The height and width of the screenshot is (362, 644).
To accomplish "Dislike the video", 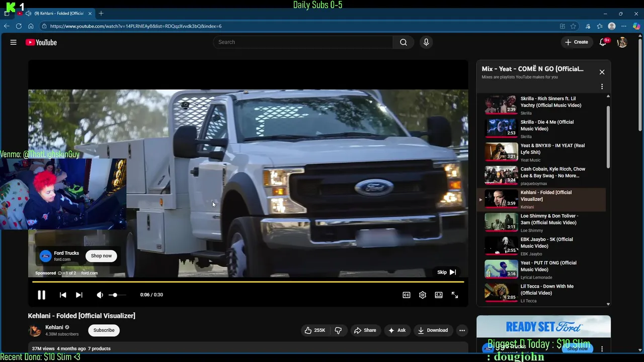I will [x=338, y=330].
